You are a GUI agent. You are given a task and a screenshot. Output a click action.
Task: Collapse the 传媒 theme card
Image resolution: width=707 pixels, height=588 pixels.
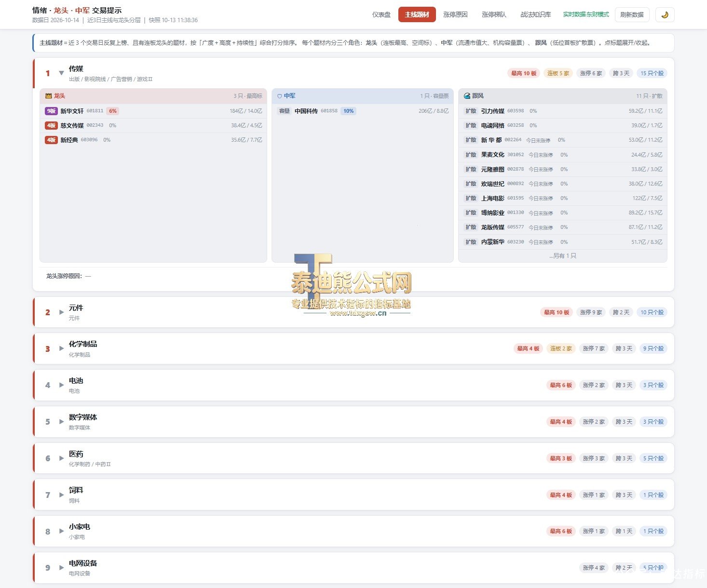coord(61,73)
